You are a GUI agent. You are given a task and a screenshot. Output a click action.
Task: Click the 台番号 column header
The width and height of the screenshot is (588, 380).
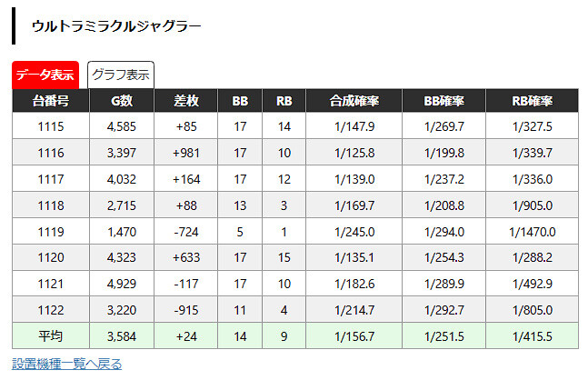coord(51,101)
